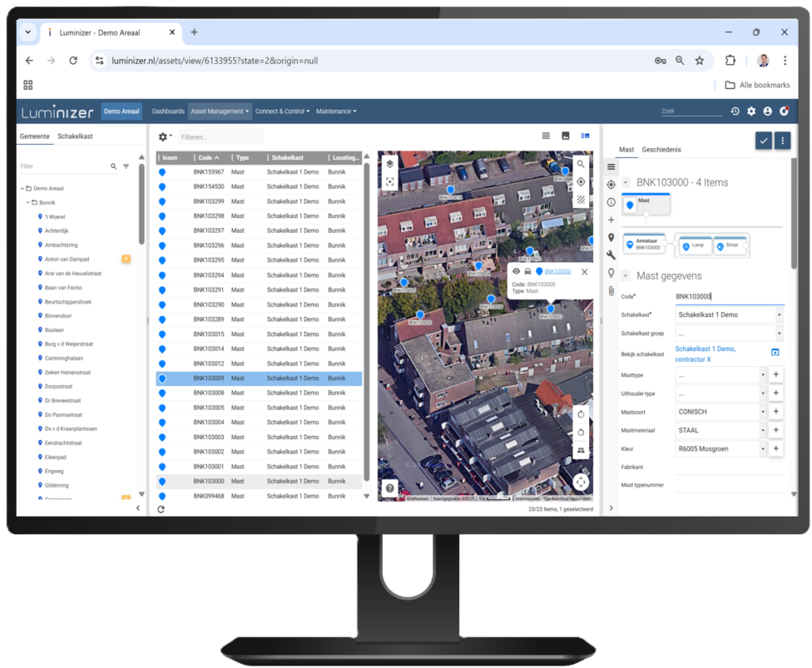Select the Lamp node in diagram
The width and height of the screenshot is (812, 668).
694,246
